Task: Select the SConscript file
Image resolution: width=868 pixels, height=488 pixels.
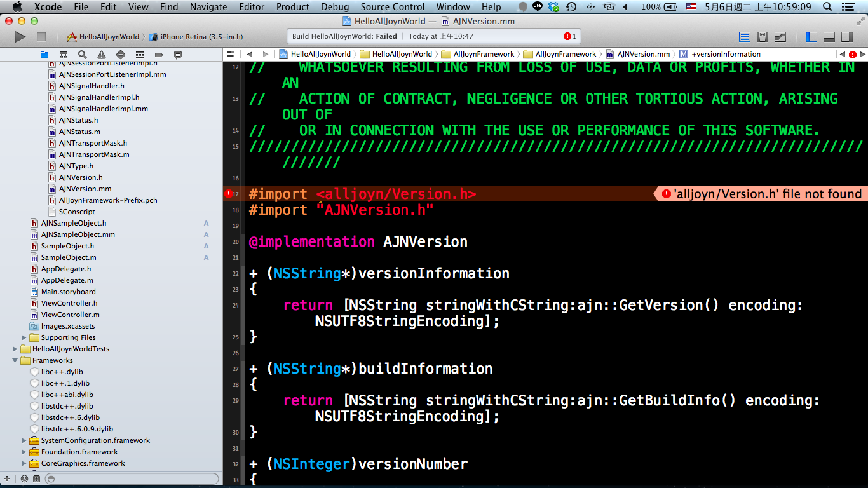Action: [x=77, y=212]
